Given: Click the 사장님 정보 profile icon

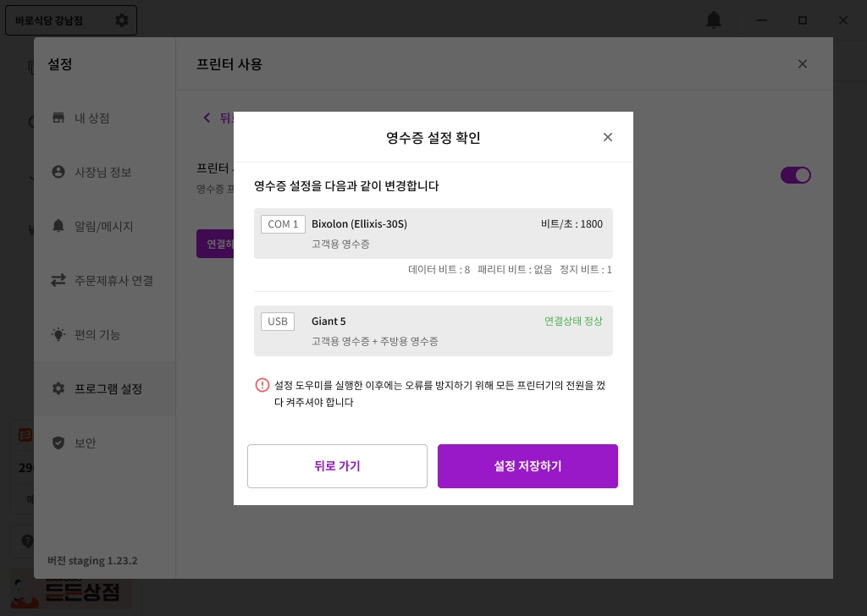Looking at the screenshot, I should point(58,172).
